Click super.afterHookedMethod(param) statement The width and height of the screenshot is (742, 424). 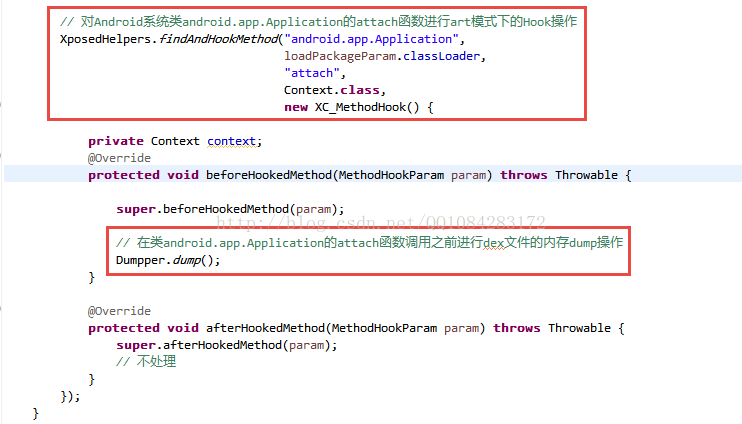[227, 345]
